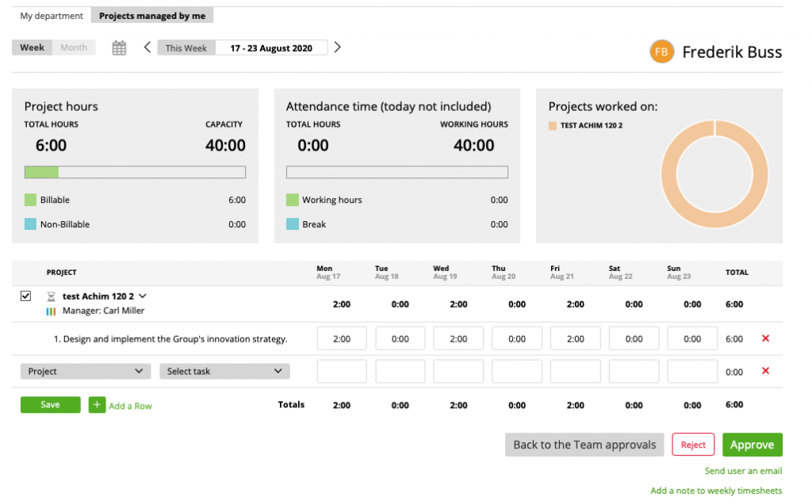This screenshot has width=812, height=504.
Task: Go to previous week using the left arrow
Action: coord(147,47)
